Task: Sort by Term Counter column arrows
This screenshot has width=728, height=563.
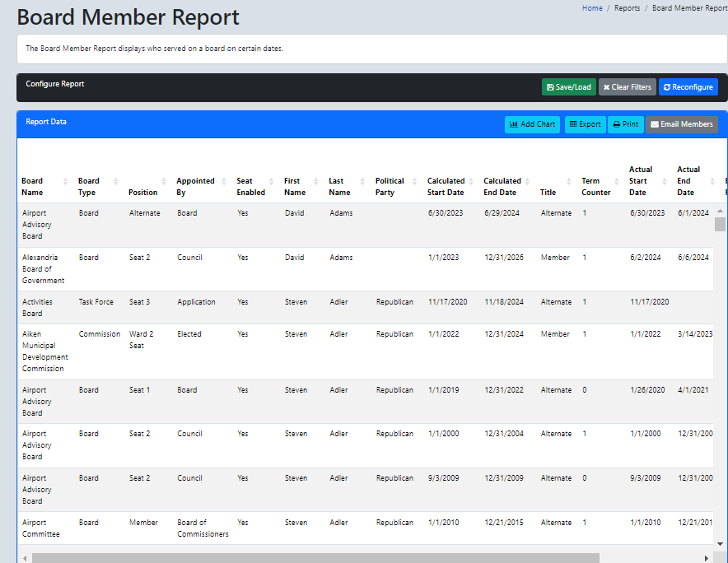Action: coord(617,181)
